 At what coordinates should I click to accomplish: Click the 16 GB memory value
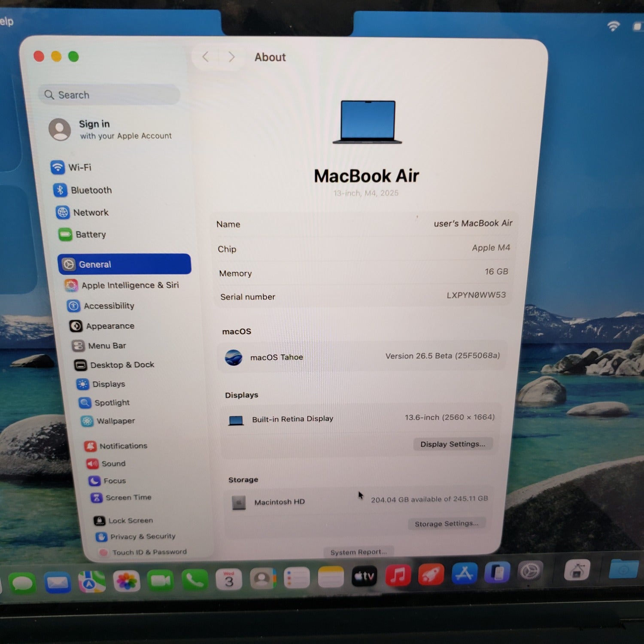496,271
